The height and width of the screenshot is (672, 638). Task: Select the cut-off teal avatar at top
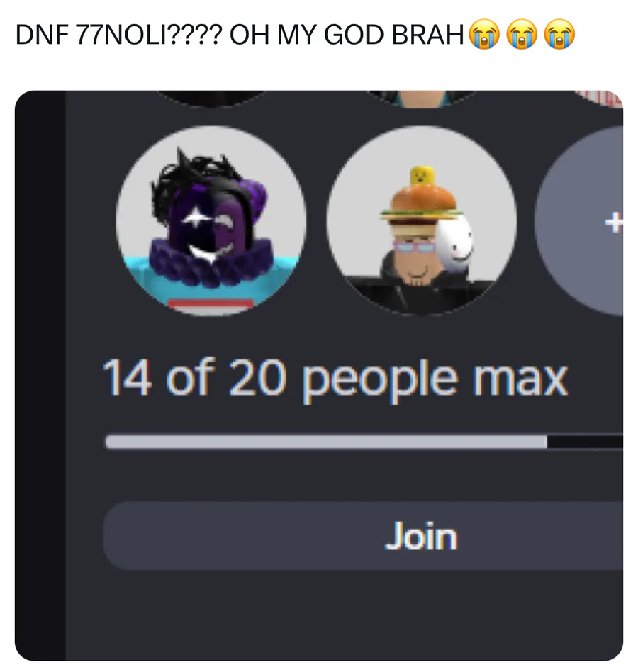422,99
